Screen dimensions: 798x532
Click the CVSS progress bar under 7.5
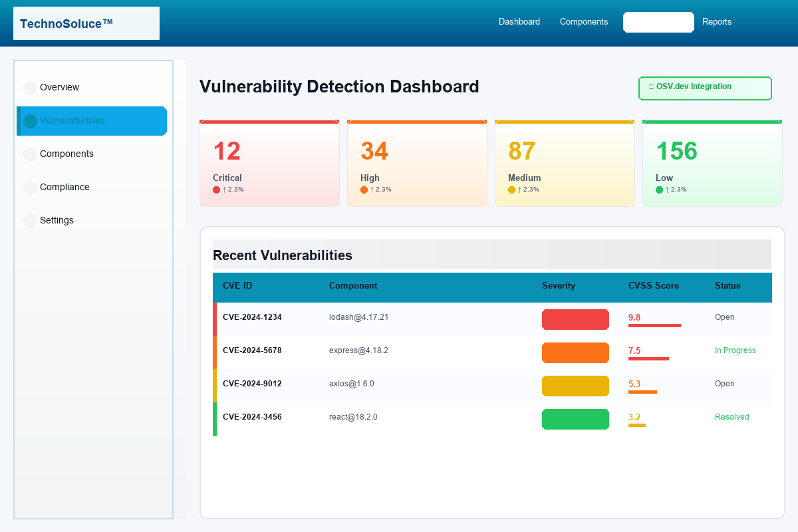click(x=648, y=360)
